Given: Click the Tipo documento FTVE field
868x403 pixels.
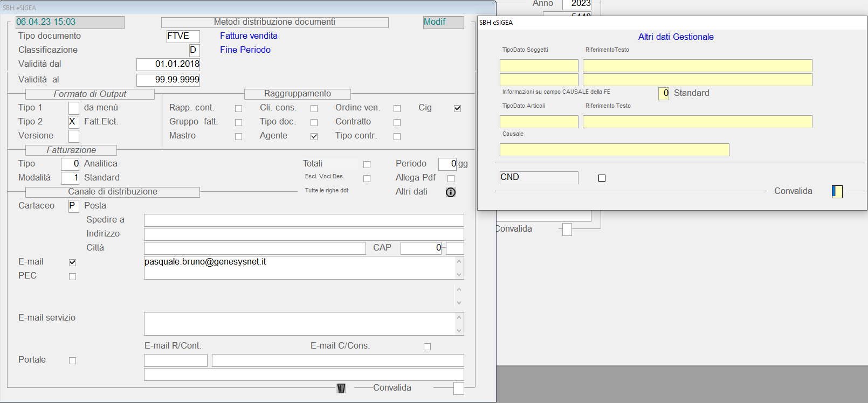Looking at the screenshot, I should coord(183,36).
